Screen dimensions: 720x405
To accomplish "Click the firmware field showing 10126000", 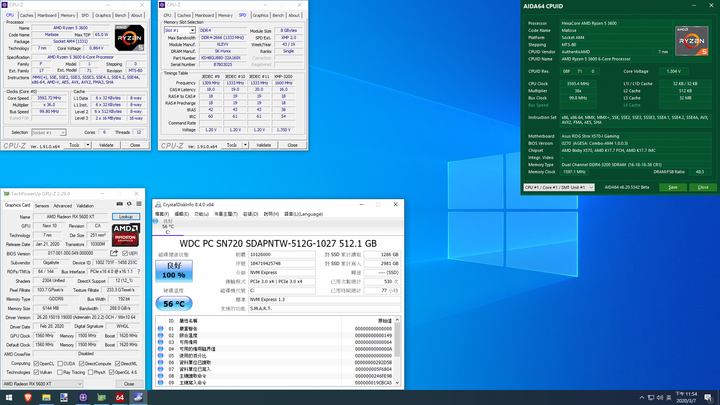I will point(282,254).
